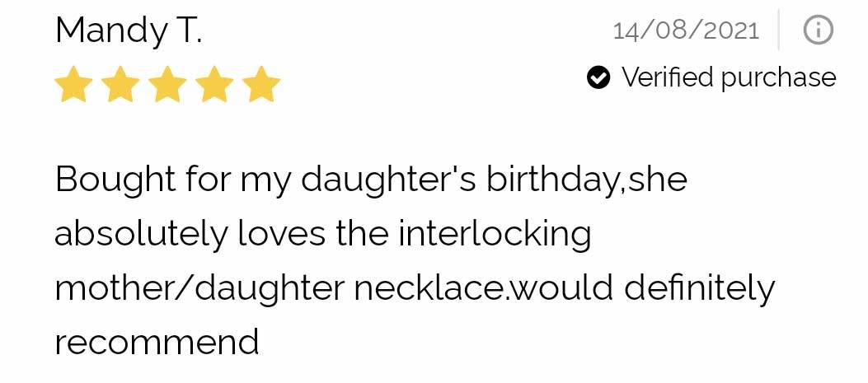Click the word necklace.would
Viewport: 868px width, 383px height.
point(483,287)
